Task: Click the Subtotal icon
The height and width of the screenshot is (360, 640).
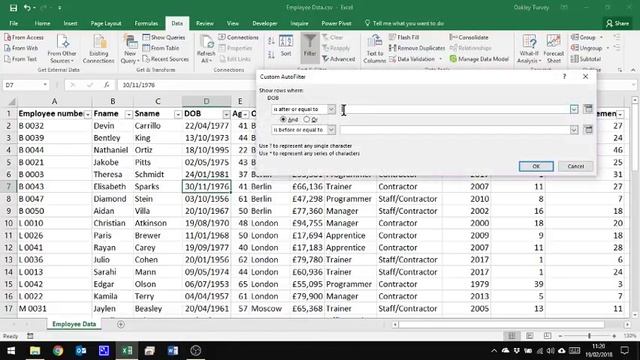Action: coord(574,59)
